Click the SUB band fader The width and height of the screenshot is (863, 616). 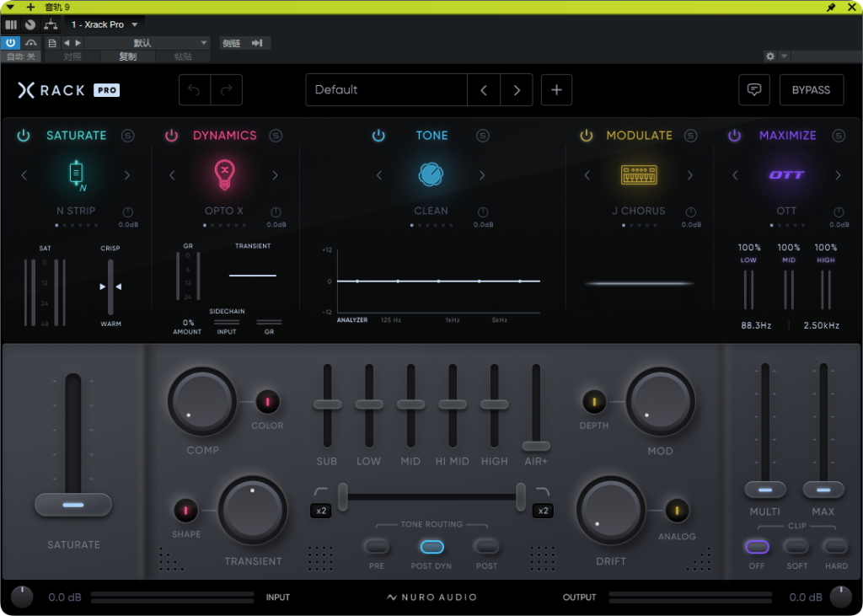328,404
